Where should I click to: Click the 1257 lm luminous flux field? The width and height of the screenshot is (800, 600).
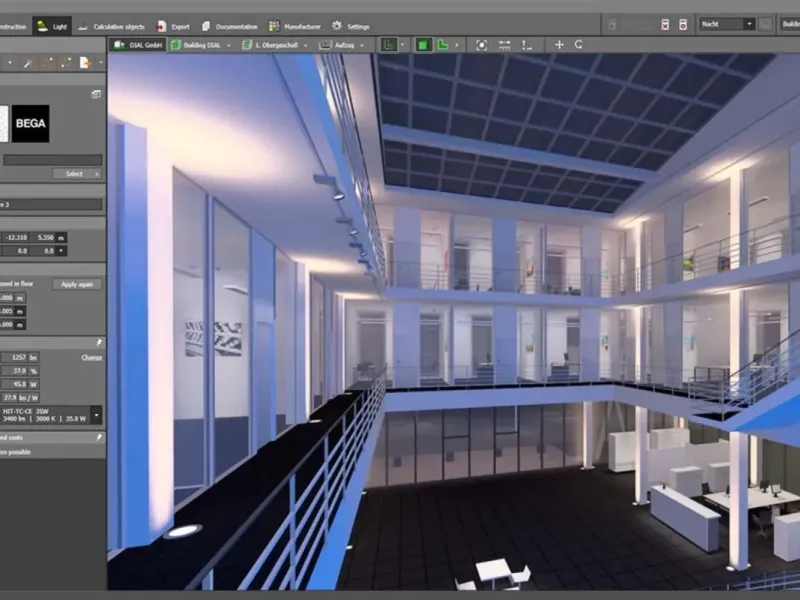20,358
